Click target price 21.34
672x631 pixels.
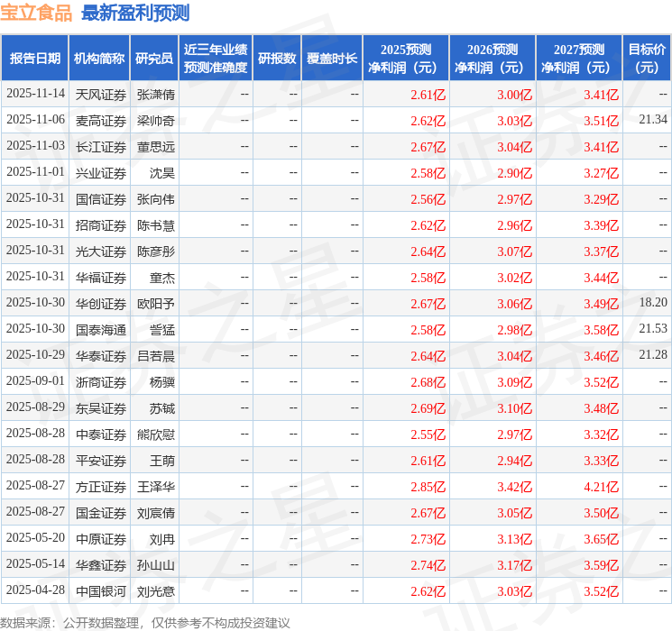[x=653, y=119]
